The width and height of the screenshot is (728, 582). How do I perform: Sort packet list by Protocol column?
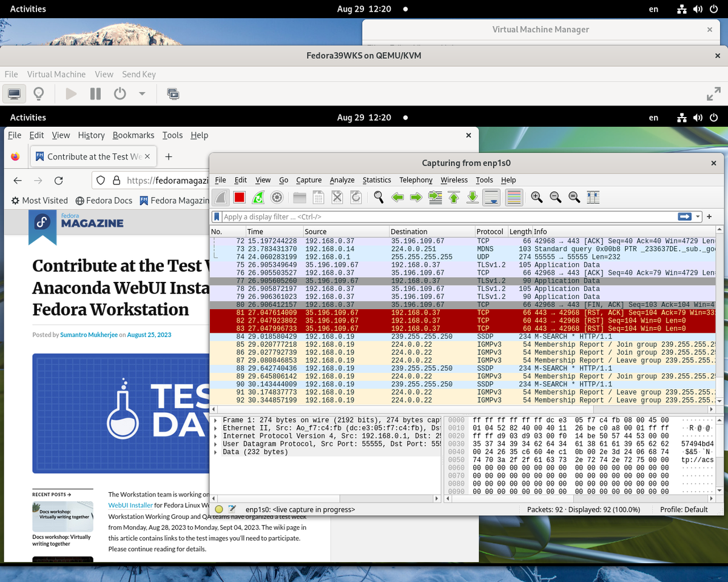tap(491, 232)
